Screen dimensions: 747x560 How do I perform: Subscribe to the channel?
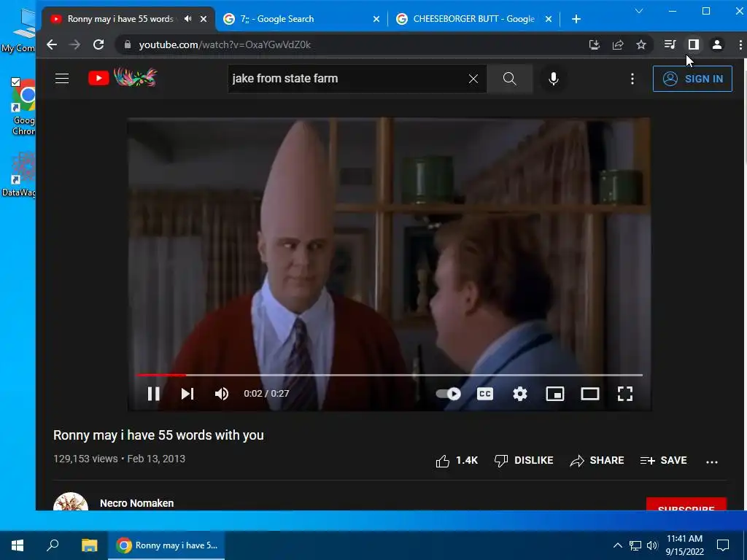click(x=686, y=505)
